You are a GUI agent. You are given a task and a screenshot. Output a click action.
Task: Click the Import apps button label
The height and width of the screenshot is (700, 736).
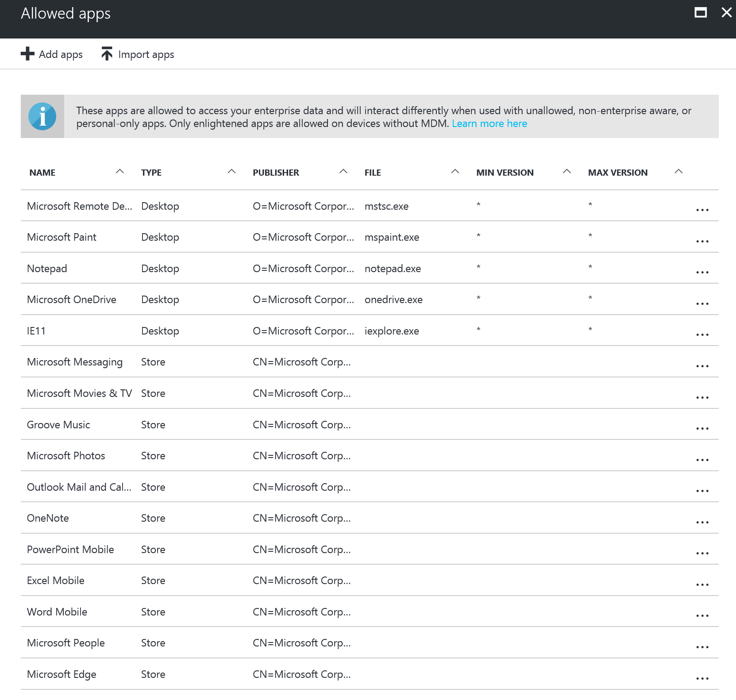[146, 54]
